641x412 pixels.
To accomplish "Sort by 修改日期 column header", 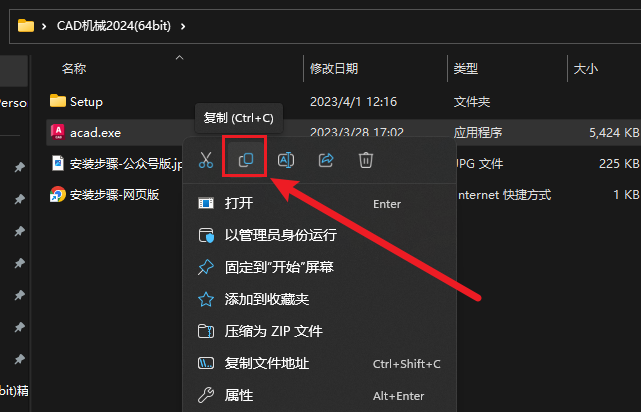I will pyautogui.click(x=334, y=68).
